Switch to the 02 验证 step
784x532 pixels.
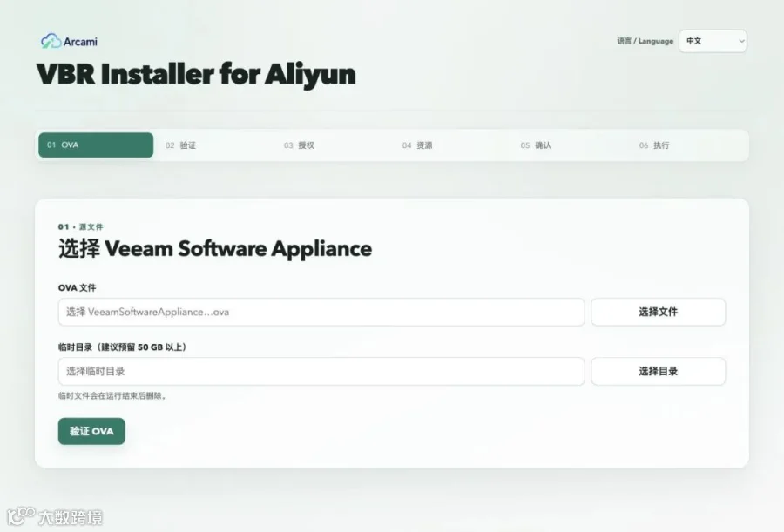180,145
